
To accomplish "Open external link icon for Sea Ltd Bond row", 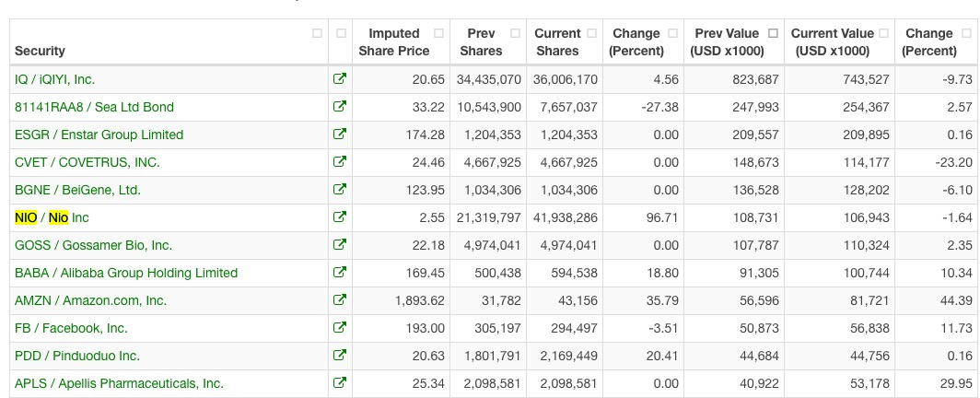I will coord(339,106).
